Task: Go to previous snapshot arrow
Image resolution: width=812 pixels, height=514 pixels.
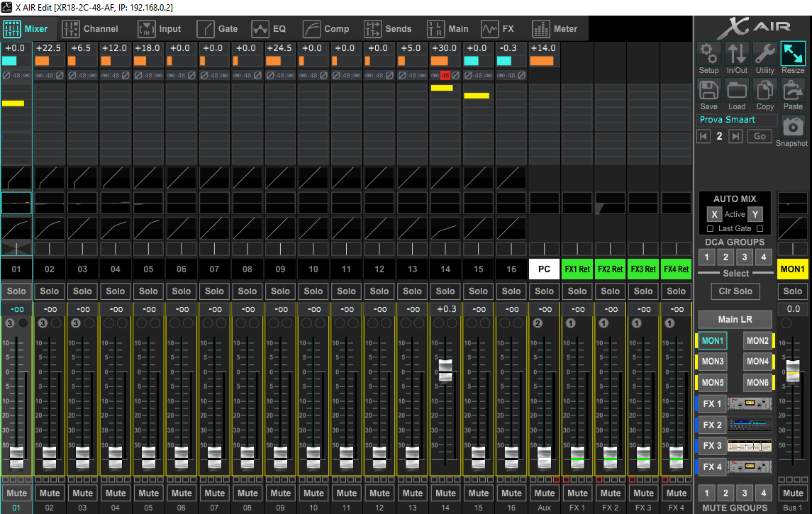Action: click(703, 136)
